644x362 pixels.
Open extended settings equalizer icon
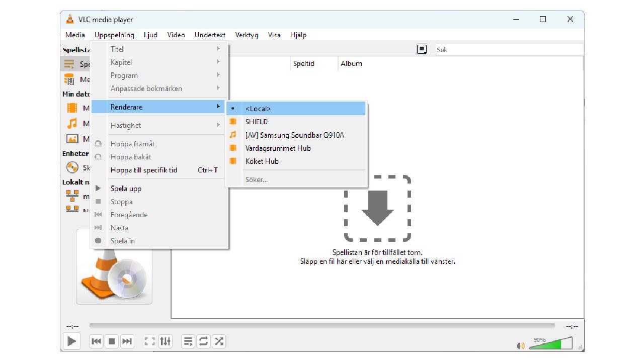click(166, 341)
